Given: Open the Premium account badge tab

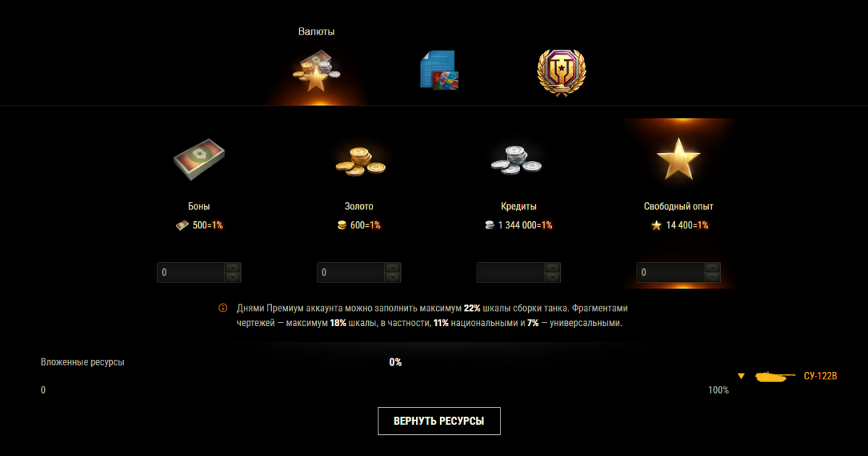Looking at the screenshot, I should [x=561, y=71].
